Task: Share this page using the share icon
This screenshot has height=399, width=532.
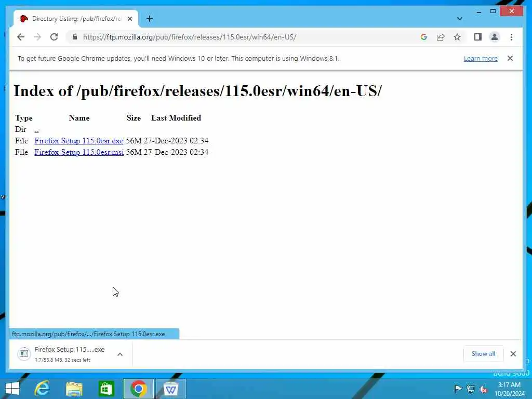Action: [x=441, y=37]
